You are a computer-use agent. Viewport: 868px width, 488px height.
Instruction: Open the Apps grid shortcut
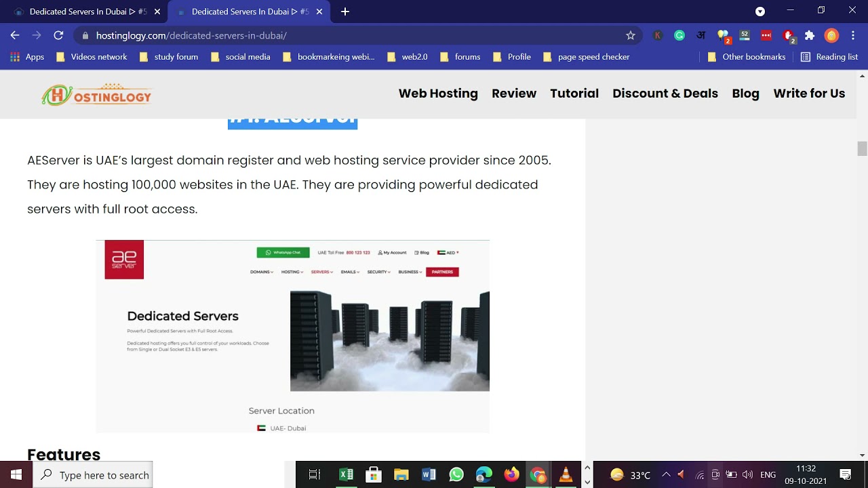(x=27, y=57)
